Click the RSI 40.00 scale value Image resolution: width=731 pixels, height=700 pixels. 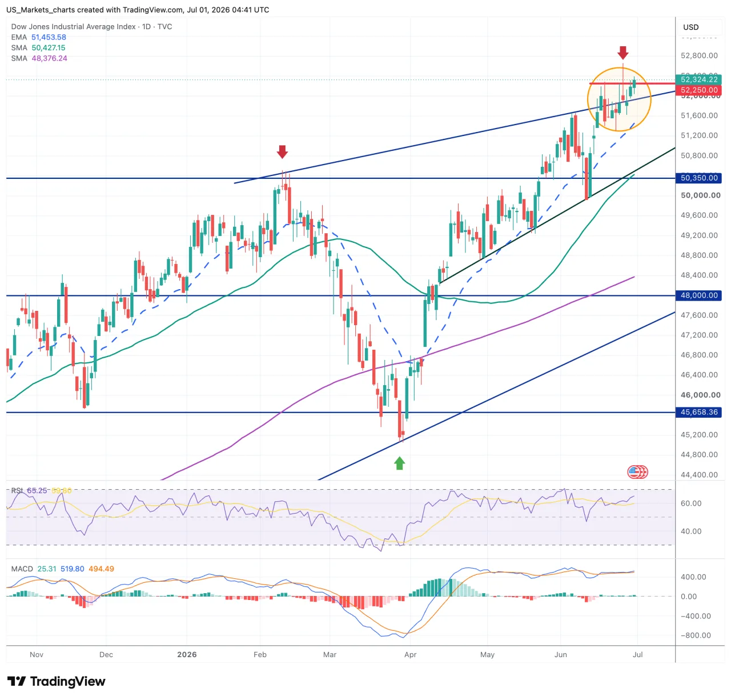691,531
